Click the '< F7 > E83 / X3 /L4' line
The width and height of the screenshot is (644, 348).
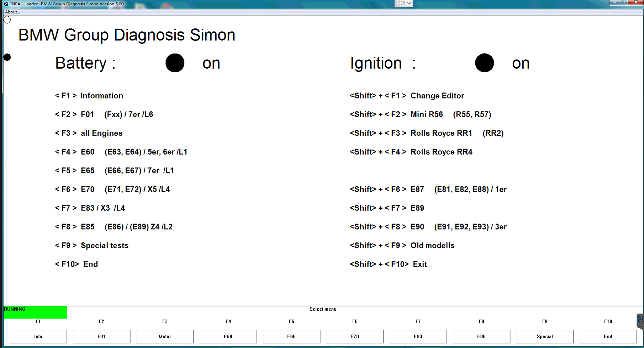pyautogui.click(x=90, y=208)
